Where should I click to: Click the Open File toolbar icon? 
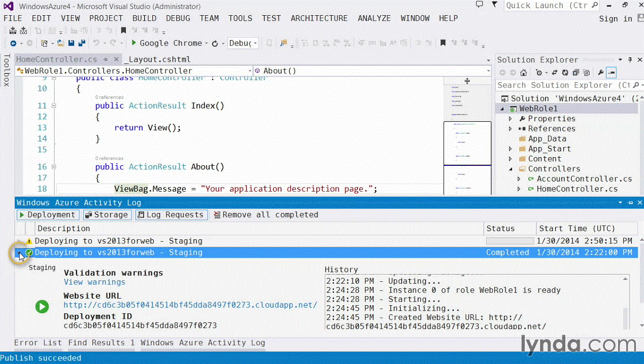60,44
